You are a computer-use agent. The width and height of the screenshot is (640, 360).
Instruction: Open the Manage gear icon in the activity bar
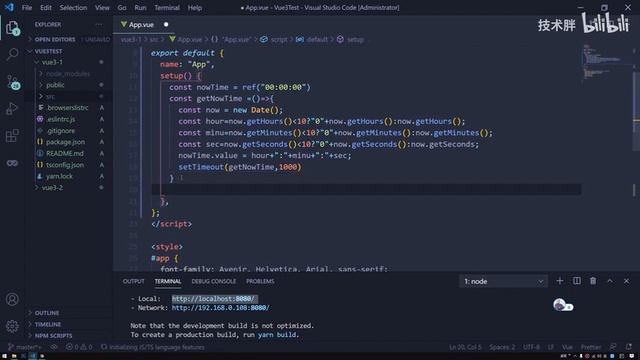[12, 326]
